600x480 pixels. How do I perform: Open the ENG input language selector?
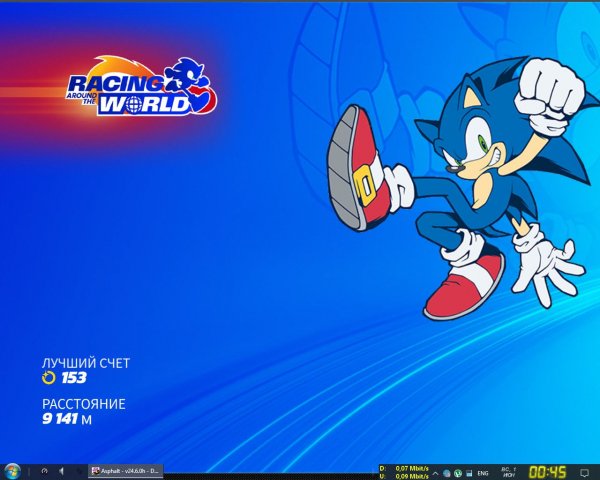pos(482,471)
